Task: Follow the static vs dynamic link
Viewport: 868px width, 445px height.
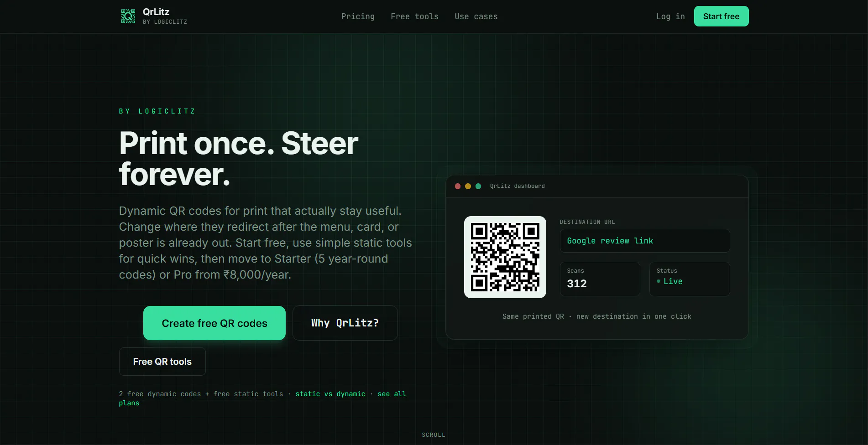Action: point(330,394)
